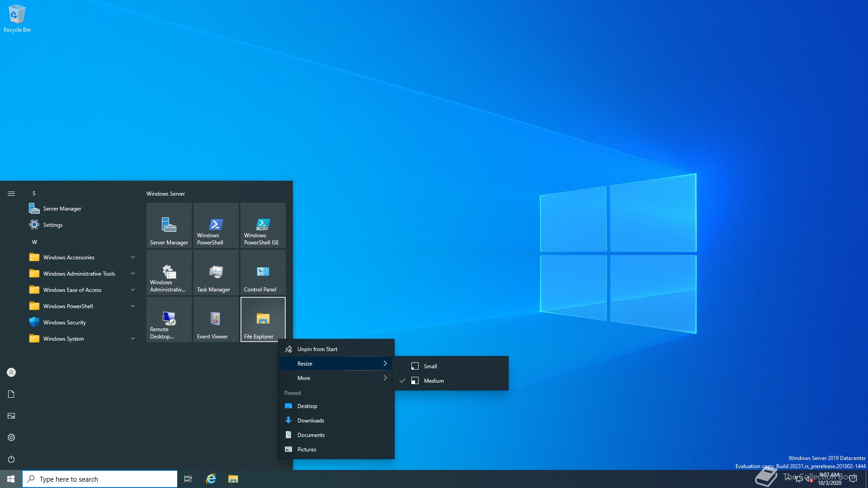Open the user account icon in Start
The height and width of the screenshot is (488, 868).
point(11,372)
